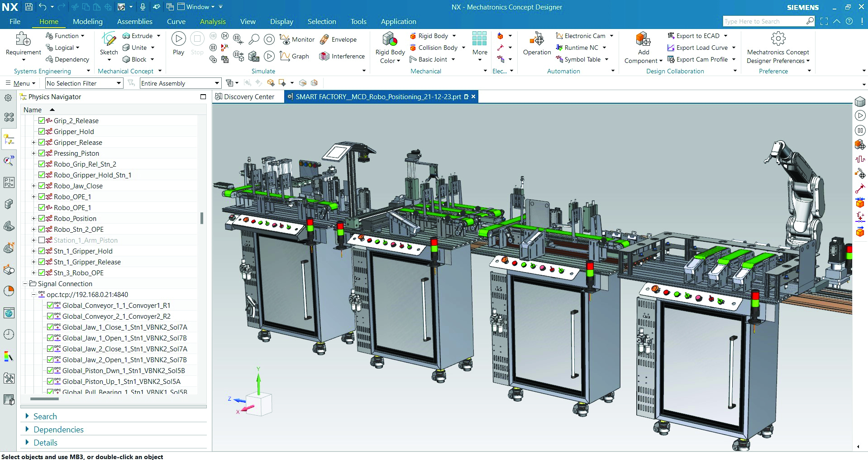Enable the Station_1_Arm_Piston checkbox
Screen dimensions: 868x460
(42, 240)
